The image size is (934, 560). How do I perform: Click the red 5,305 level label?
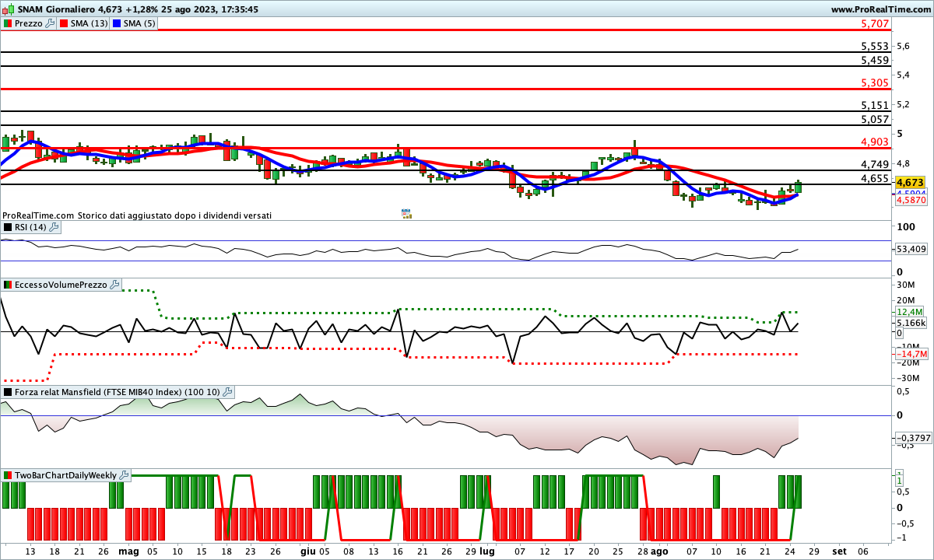(875, 82)
